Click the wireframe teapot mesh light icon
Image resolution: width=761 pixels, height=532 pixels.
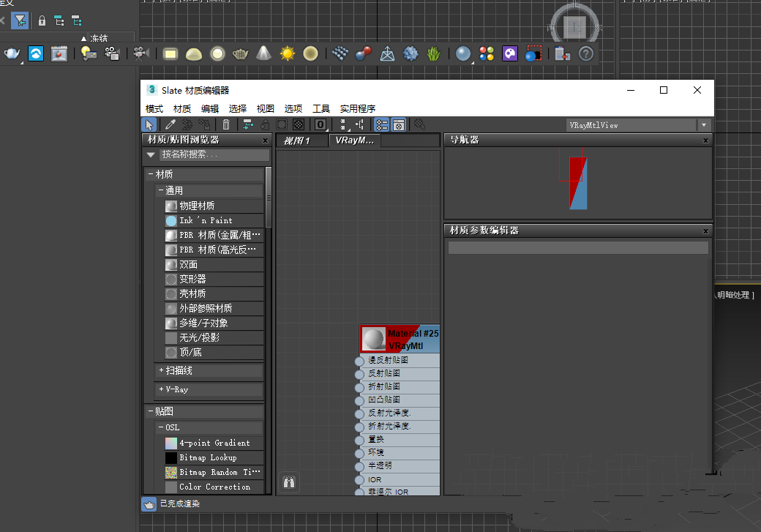[x=240, y=53]
